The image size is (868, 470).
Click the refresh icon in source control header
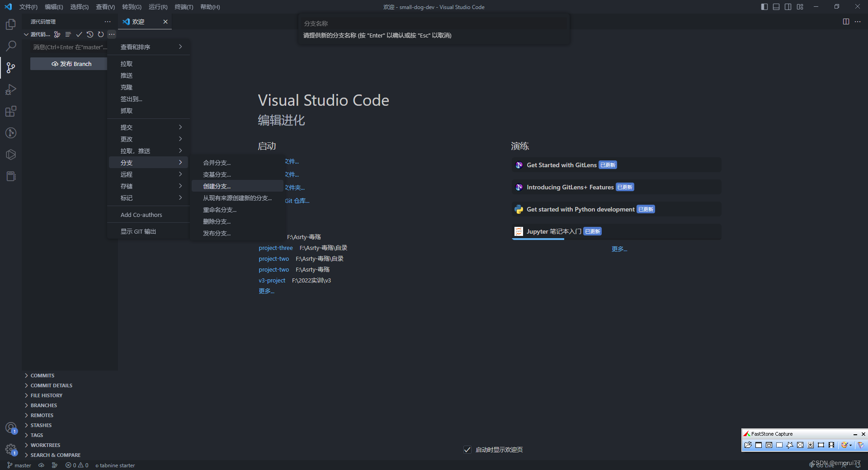click(101, 34)
